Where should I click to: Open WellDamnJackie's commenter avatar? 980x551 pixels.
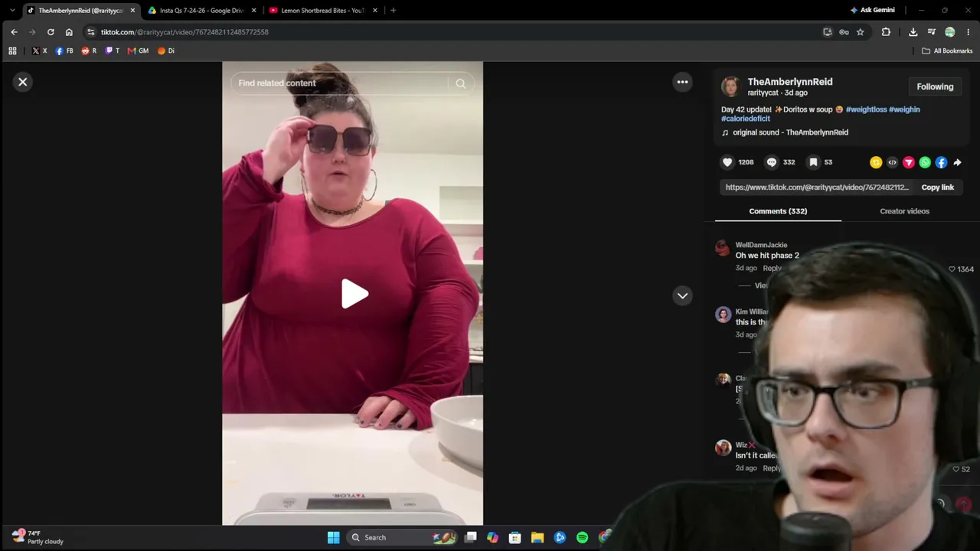pos(723,248)
